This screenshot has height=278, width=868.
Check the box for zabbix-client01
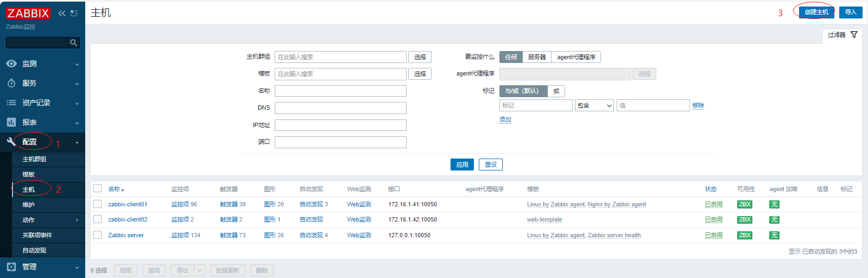[98, 204]
